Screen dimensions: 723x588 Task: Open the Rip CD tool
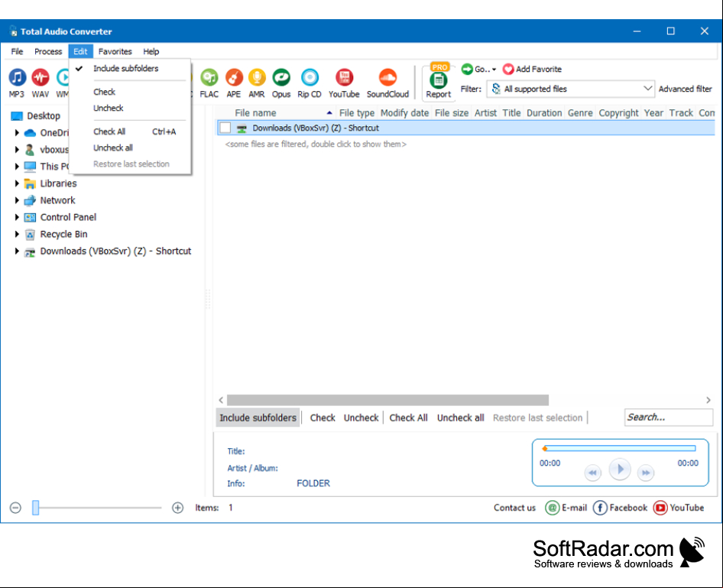coord(310,82)
